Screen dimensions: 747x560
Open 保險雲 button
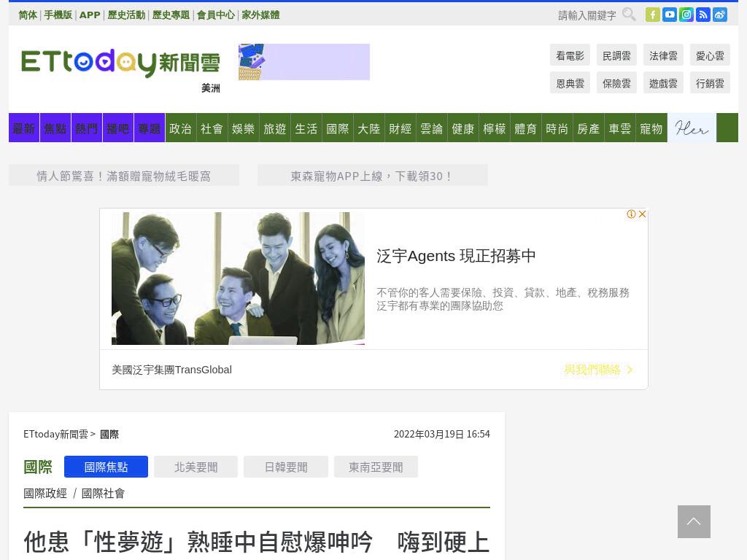(x=617, y=83)
